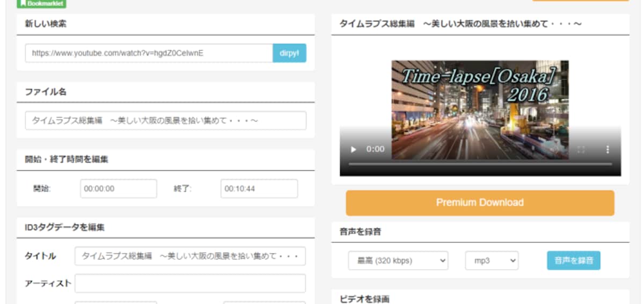Screen dimensions: 644x304
Task: Click the 開始・終了時間を編集 heading
Action: point(67,159)
